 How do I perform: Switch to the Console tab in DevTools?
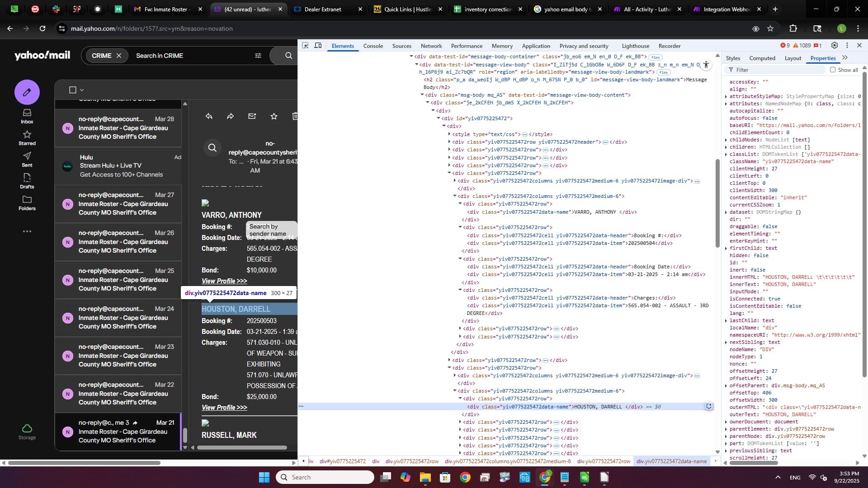(373, 46)
